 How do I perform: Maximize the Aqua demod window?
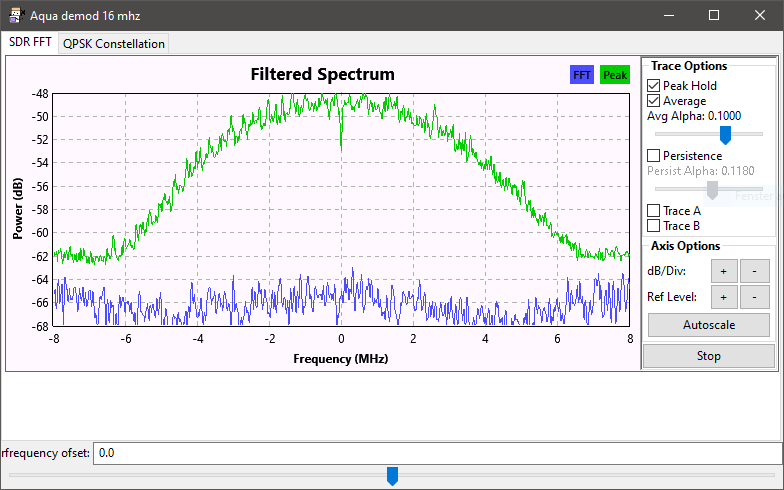pyautogui.click(x=714, y=15)
